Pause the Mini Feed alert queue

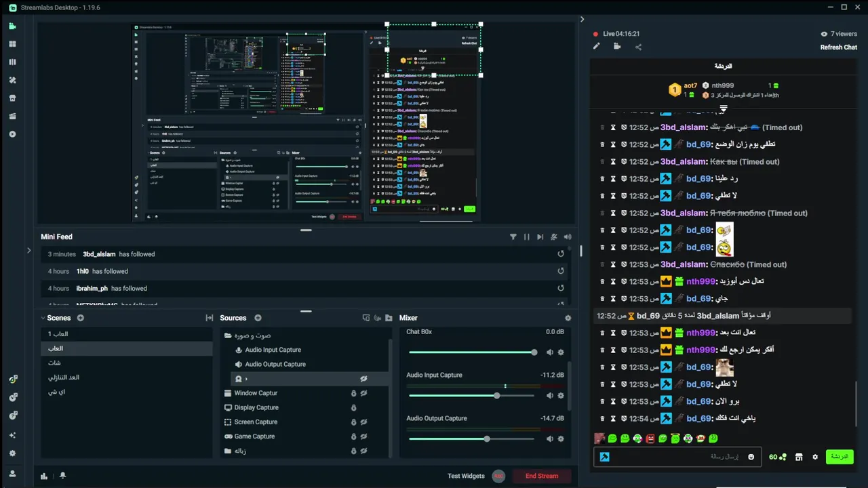(x=527, y=237)
